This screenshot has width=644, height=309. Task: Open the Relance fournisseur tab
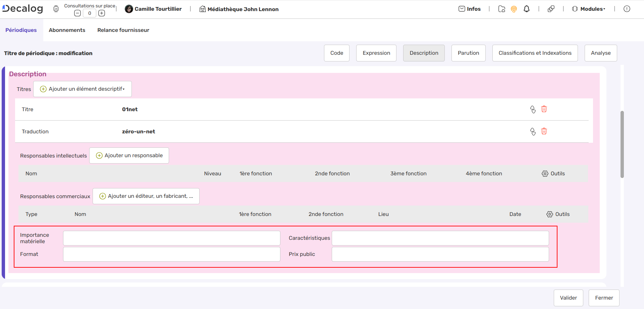pos(123,30)
